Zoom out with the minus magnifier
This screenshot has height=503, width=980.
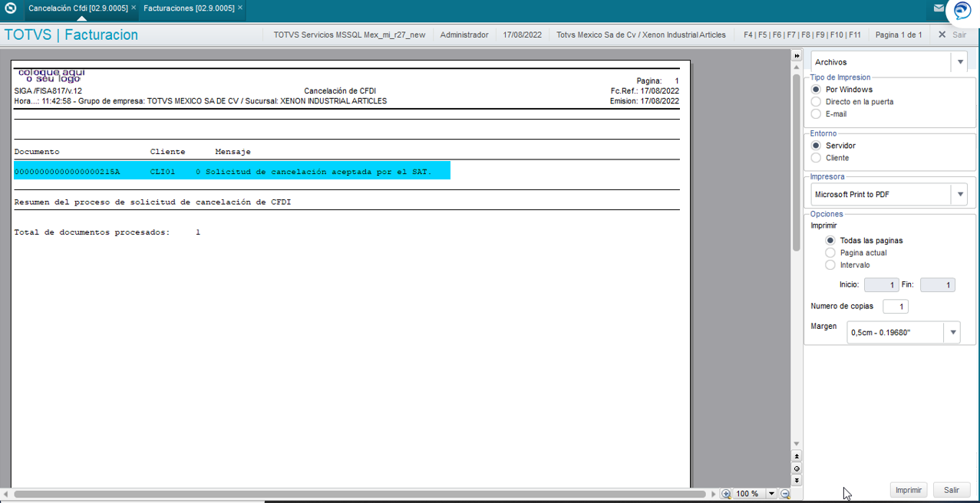(785, 494)
